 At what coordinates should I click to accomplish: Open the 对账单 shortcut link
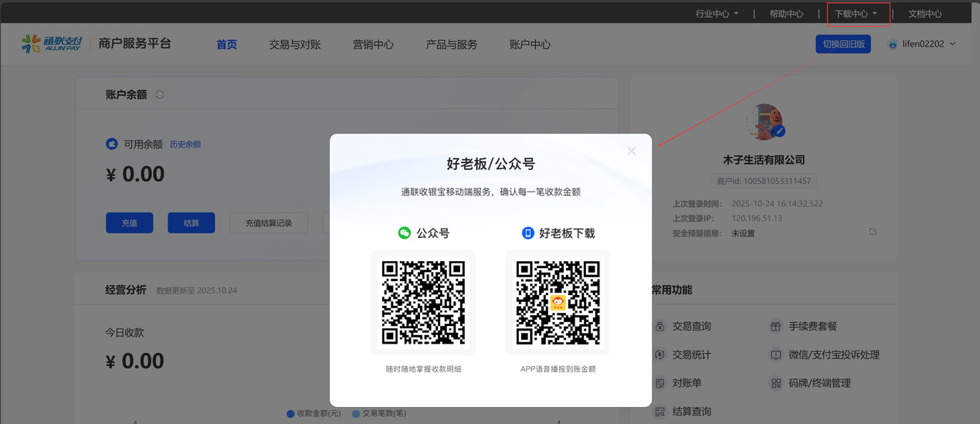coord(687,383)
